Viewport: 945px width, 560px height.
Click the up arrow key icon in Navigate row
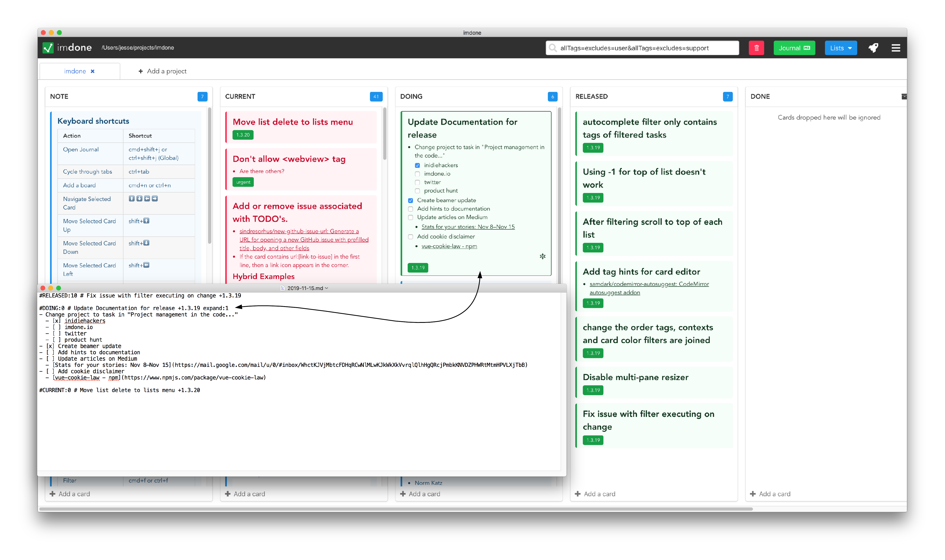131,199
